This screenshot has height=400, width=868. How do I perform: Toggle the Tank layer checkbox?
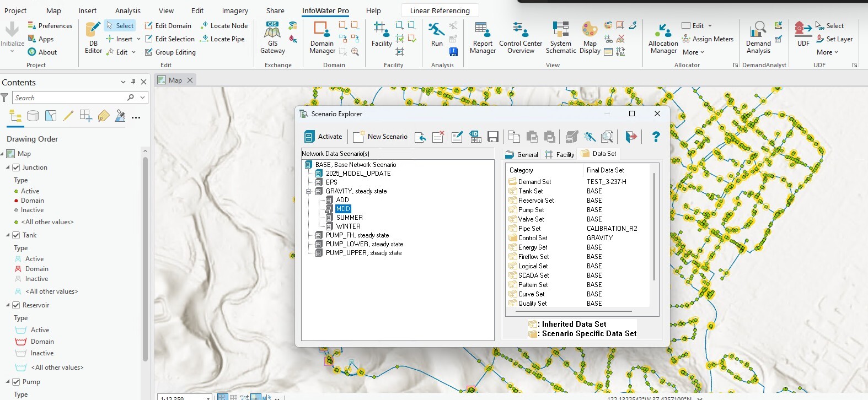tap(16, 235)
